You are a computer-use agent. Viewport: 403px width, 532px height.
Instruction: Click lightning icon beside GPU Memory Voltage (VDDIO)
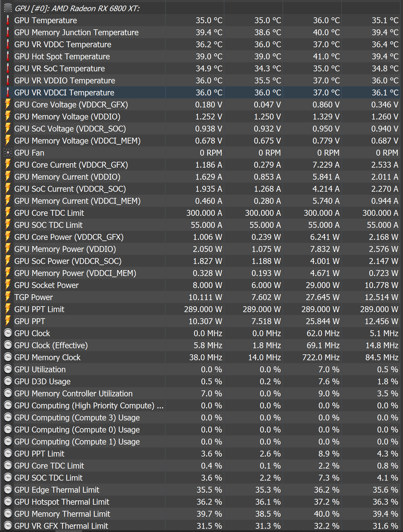(x=8, y=117)
